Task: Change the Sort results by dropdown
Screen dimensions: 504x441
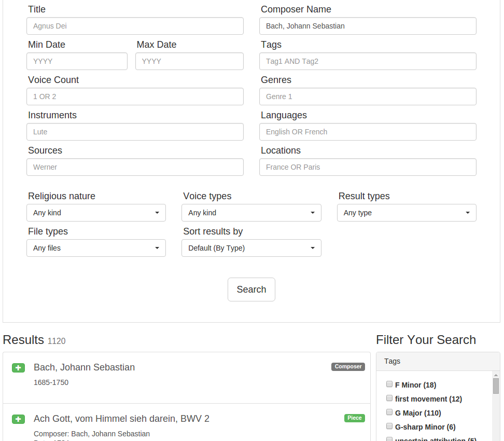Action: tap(251, 248)
